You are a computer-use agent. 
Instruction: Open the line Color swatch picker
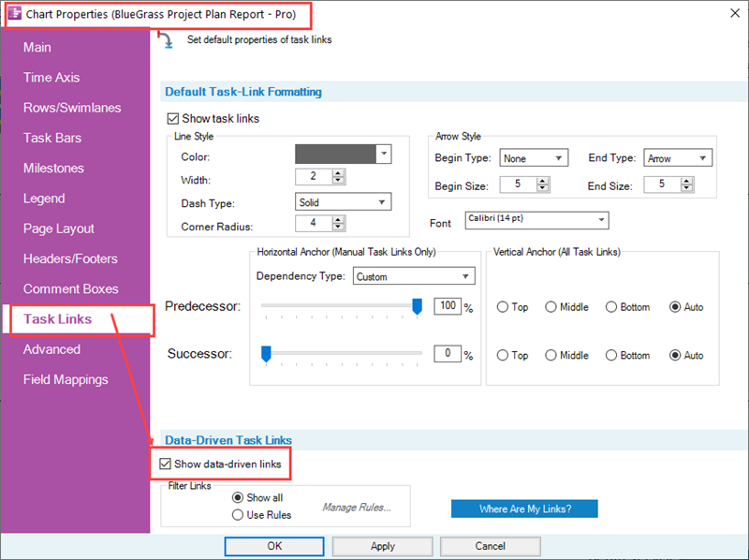point(383,154)
